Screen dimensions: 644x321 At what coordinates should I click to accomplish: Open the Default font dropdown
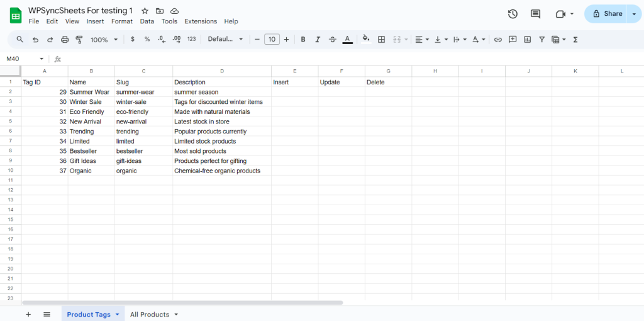click(x=226, y=40)
